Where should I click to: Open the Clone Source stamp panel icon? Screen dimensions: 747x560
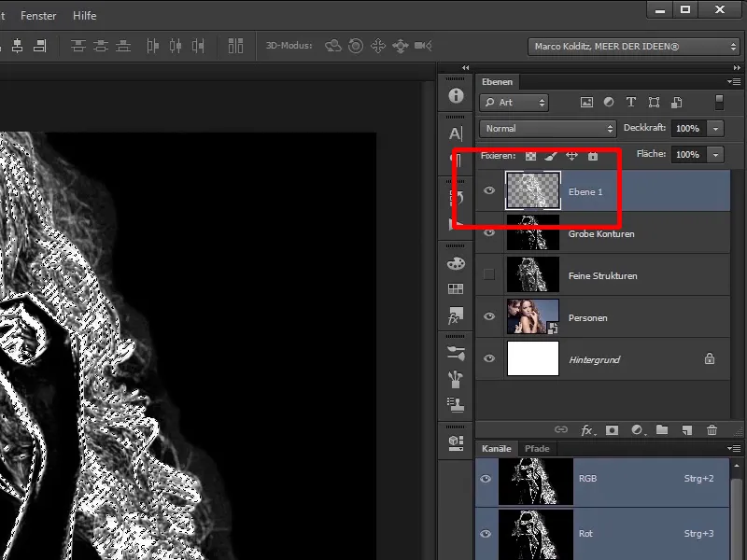click(456, 404)
